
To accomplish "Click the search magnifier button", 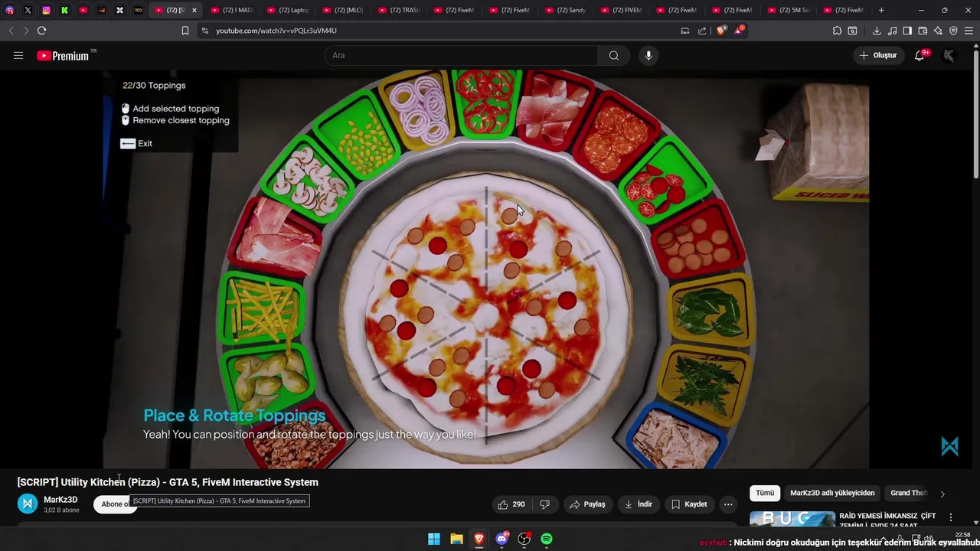I will 614,55.
